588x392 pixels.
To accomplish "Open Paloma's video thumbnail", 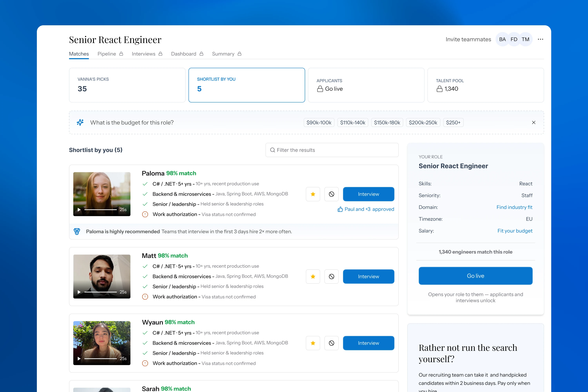I will point(102,194).
